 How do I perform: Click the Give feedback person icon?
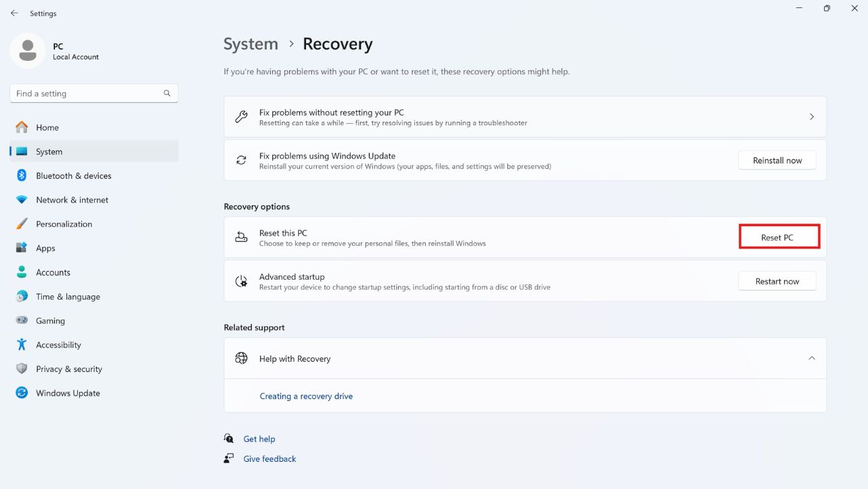point(229,459)
